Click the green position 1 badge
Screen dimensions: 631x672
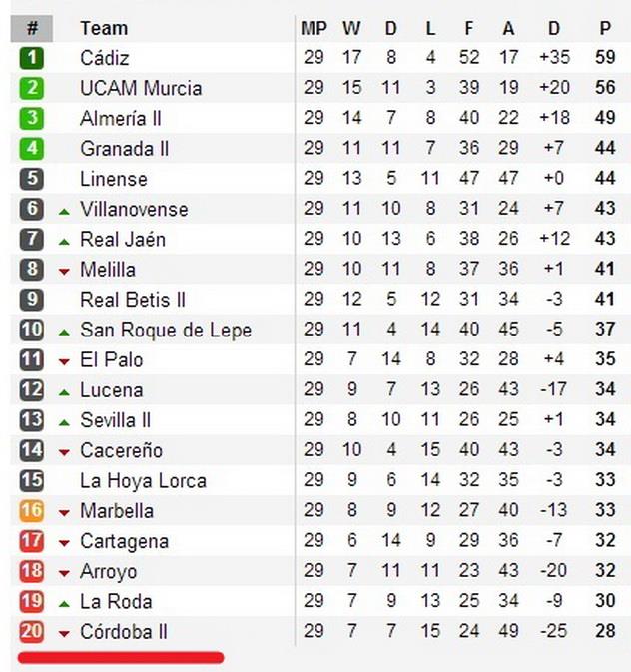point(32,58)
